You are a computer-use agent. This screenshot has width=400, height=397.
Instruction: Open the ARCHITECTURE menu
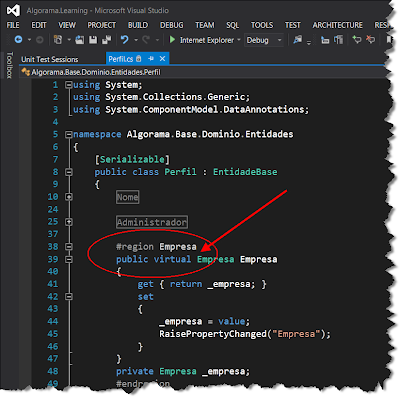click(x=337, y=25)
